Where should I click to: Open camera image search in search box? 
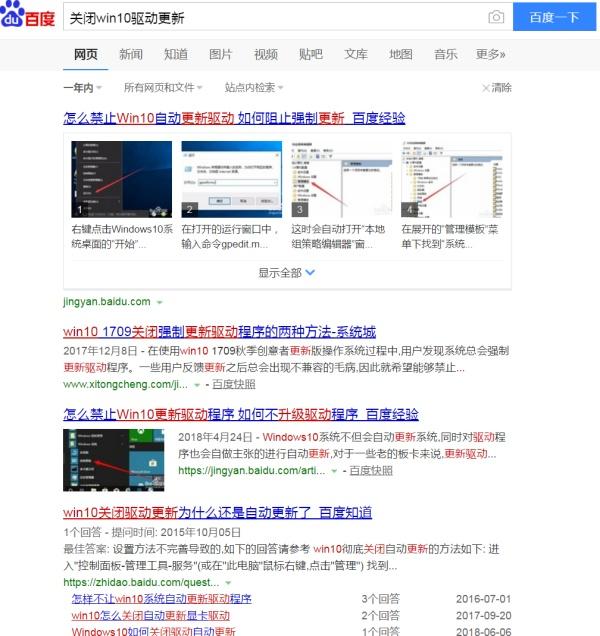pyautogui.click(x=496, y=18)
